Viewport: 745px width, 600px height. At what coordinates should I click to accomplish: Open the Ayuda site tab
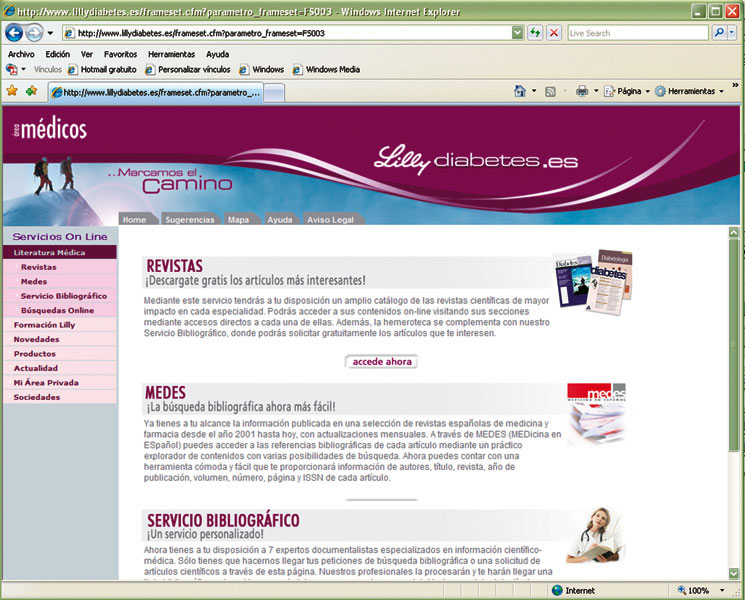coord(280,219)
